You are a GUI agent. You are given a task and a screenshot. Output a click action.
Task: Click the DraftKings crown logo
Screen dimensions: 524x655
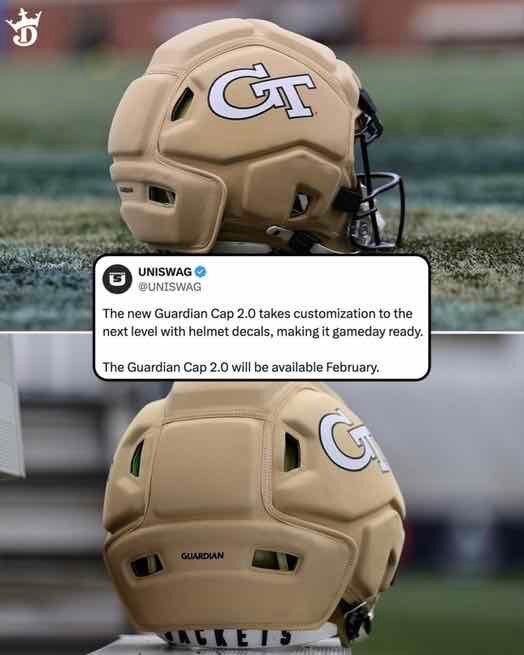pos(24,28)
